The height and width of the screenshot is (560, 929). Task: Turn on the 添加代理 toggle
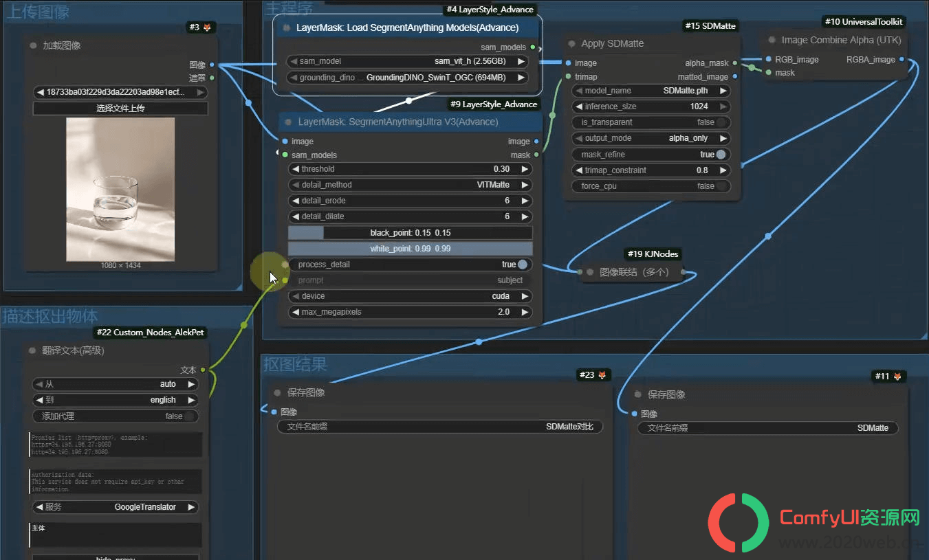point(190,416)
